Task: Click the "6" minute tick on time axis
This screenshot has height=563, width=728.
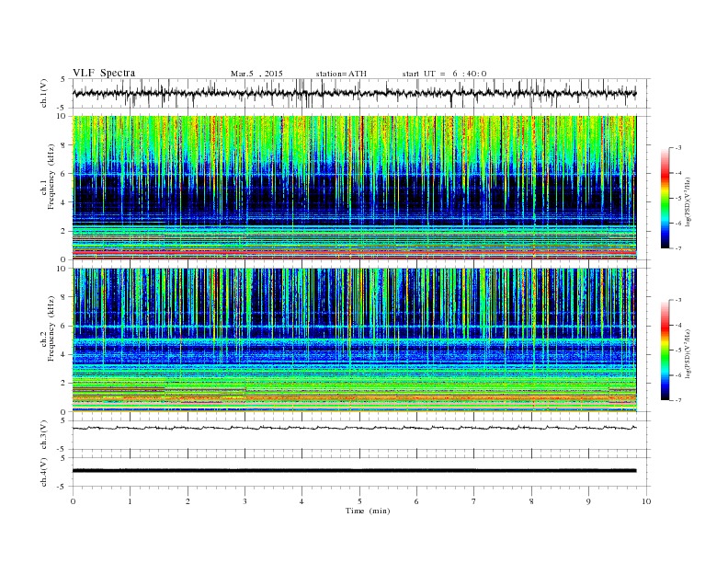Action: tap(416, 501)
